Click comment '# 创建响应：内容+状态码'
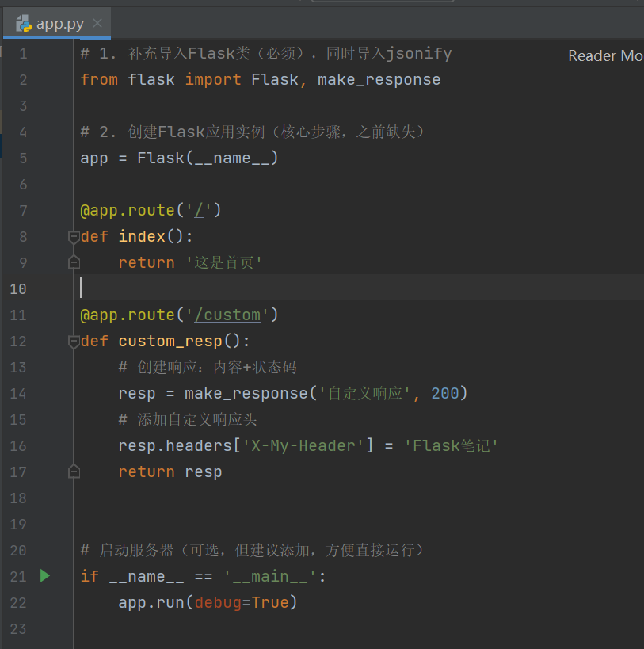The height and width of the screenshot is (649, 644). [208, 368]
